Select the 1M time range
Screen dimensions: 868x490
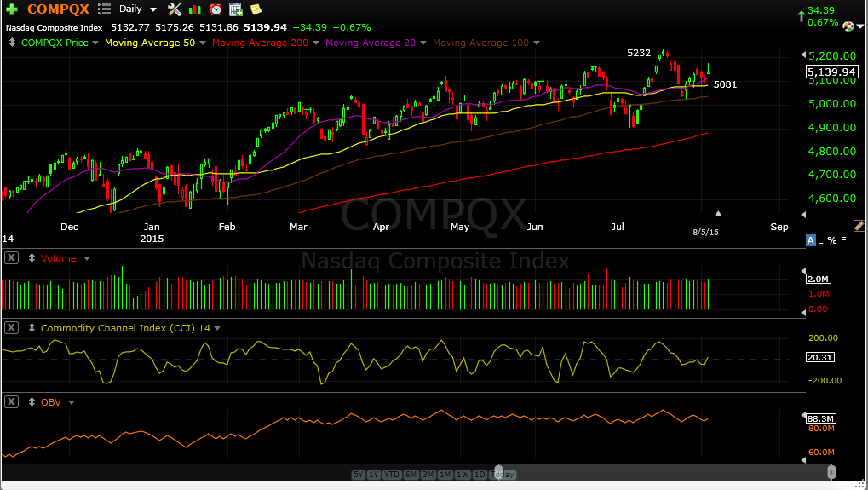point(445,475)
